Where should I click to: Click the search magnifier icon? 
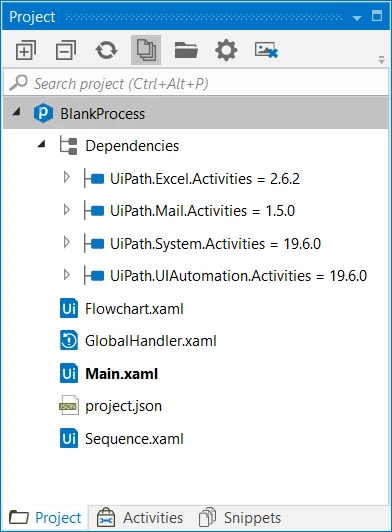pyautogui.click(x=18, y=83)
